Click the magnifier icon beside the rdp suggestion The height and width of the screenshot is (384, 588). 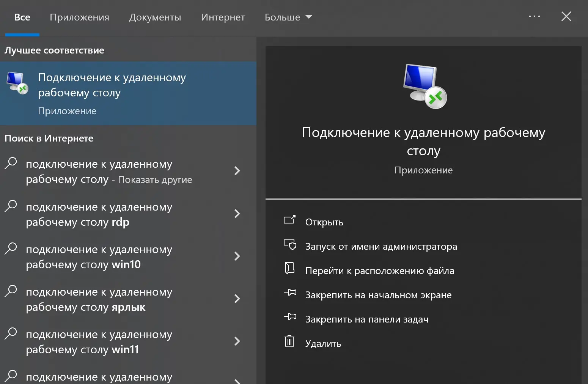11,206
